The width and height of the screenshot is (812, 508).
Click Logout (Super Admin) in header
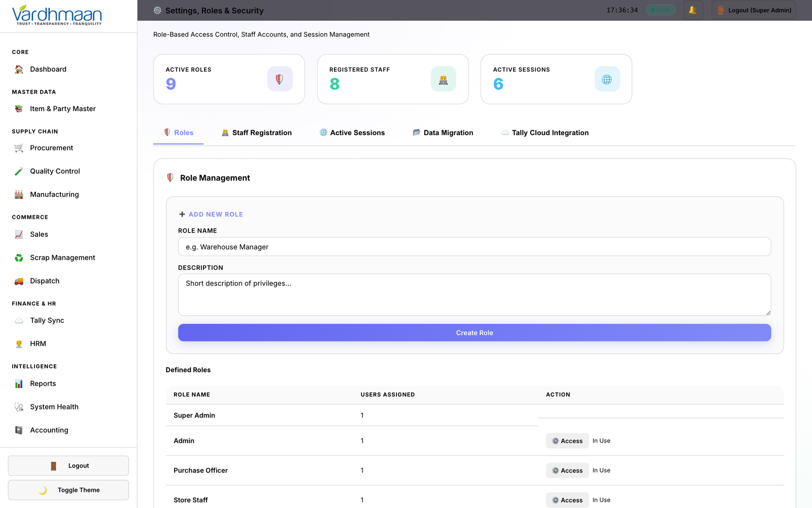tap(754, 10)
